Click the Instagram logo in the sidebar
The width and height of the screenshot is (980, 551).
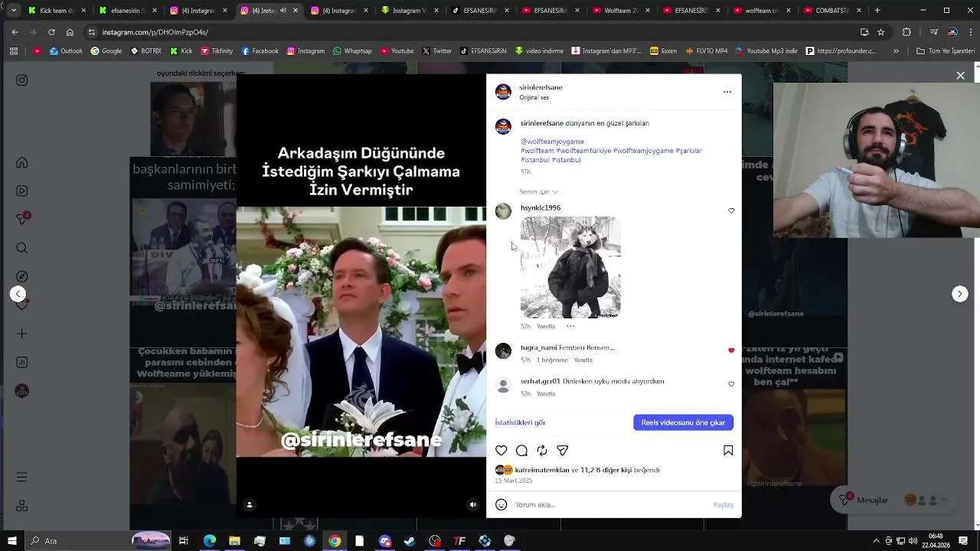tap(22, 80)
